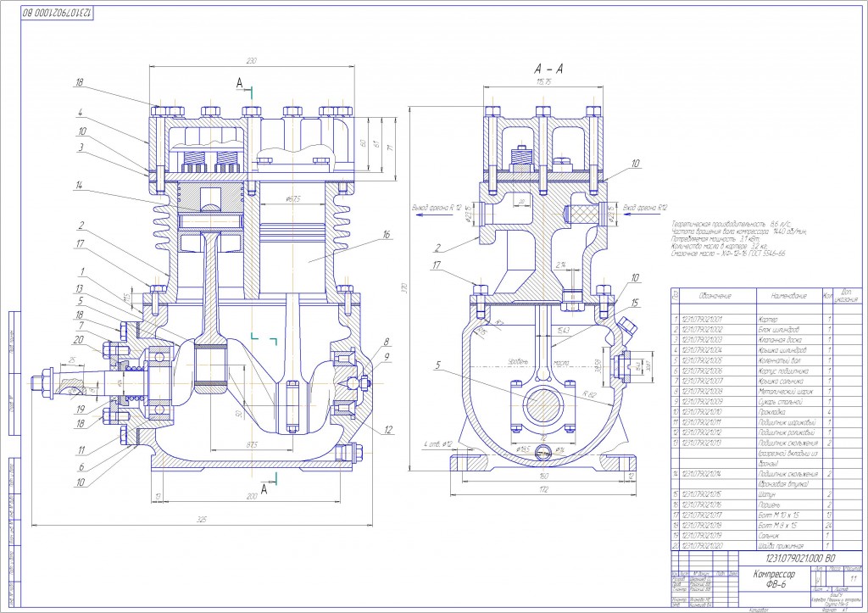The image size is (868, 613).
Task: Click the overall height dimension "370"
Action: [404, 288]
